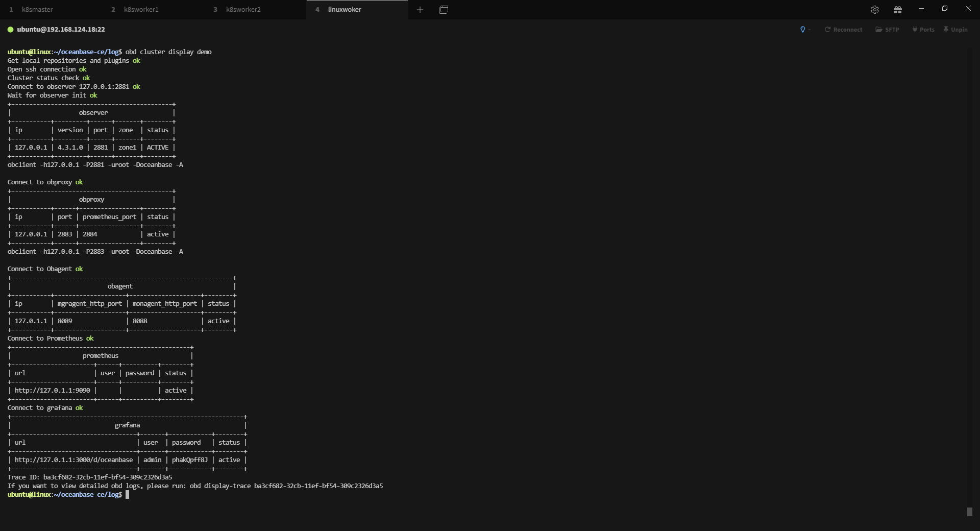980x531 pixels.
Task: Open the SFTP file browser
Action: 887,30
